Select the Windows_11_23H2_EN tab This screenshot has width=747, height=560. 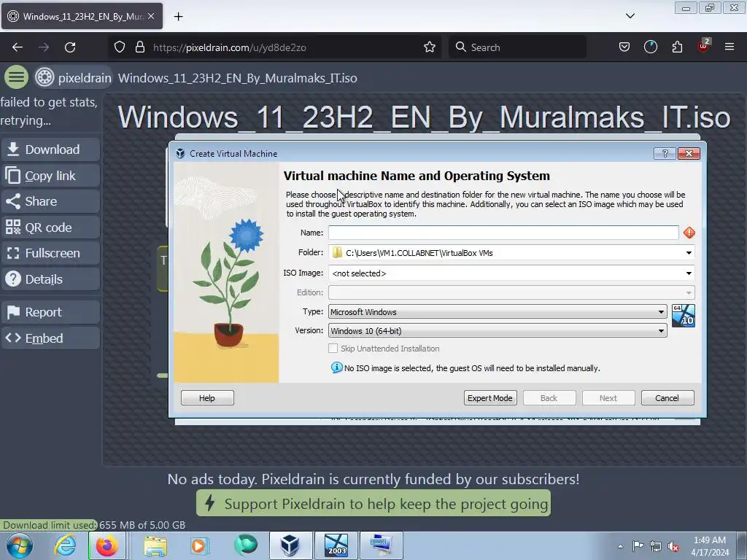tap(82, 16)
